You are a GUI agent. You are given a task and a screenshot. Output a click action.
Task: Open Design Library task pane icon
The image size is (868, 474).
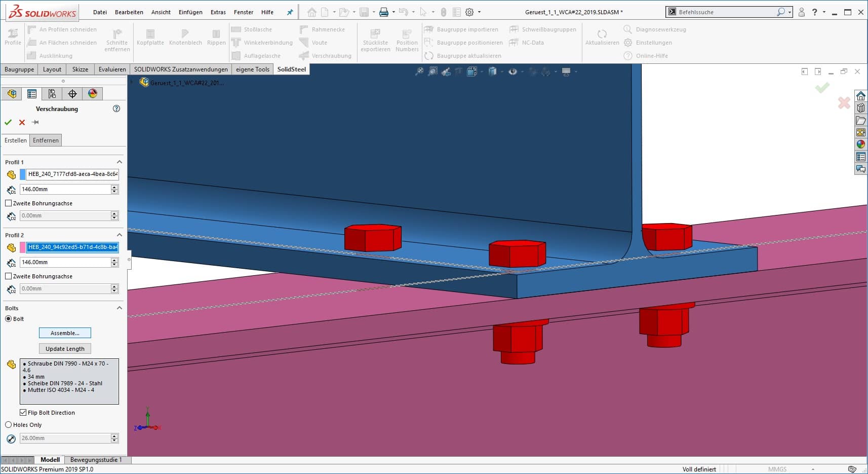coord(861,108)
